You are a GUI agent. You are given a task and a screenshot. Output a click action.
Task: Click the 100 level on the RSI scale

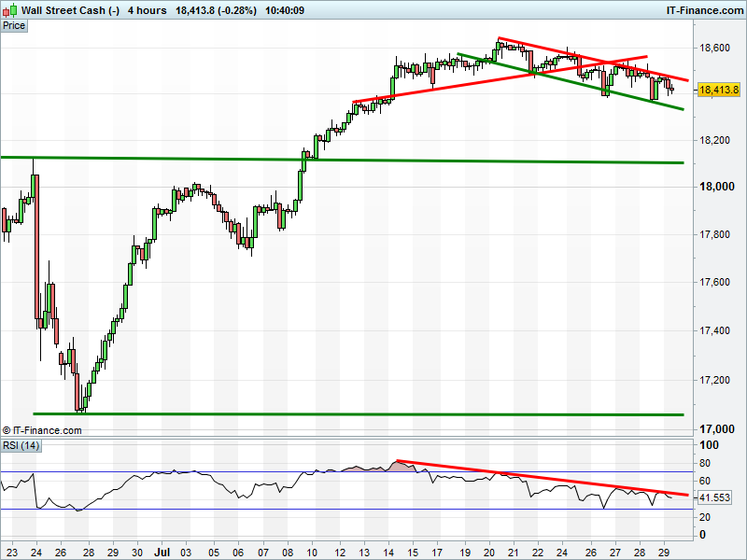coord(709,445)
